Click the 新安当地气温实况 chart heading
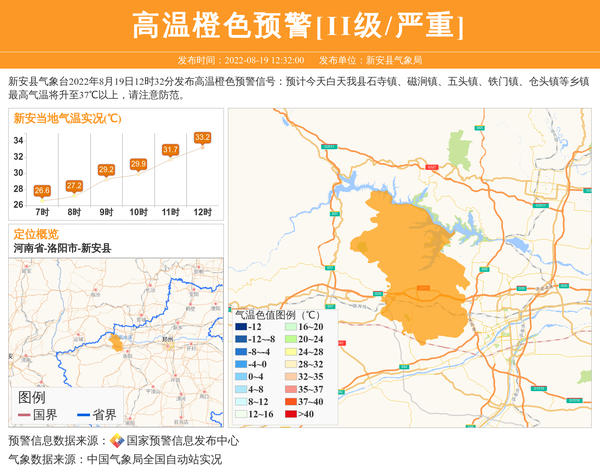600x471 pixels. click(67, 118)
